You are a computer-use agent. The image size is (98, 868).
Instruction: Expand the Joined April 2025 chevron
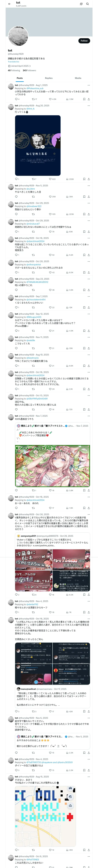tap(30, 66)
